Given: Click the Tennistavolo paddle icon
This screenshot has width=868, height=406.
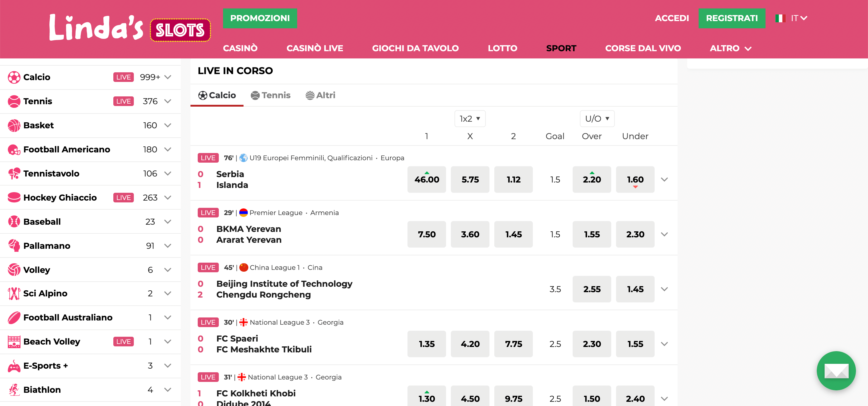Looking at the screenshot, I should tap(14, 174).
